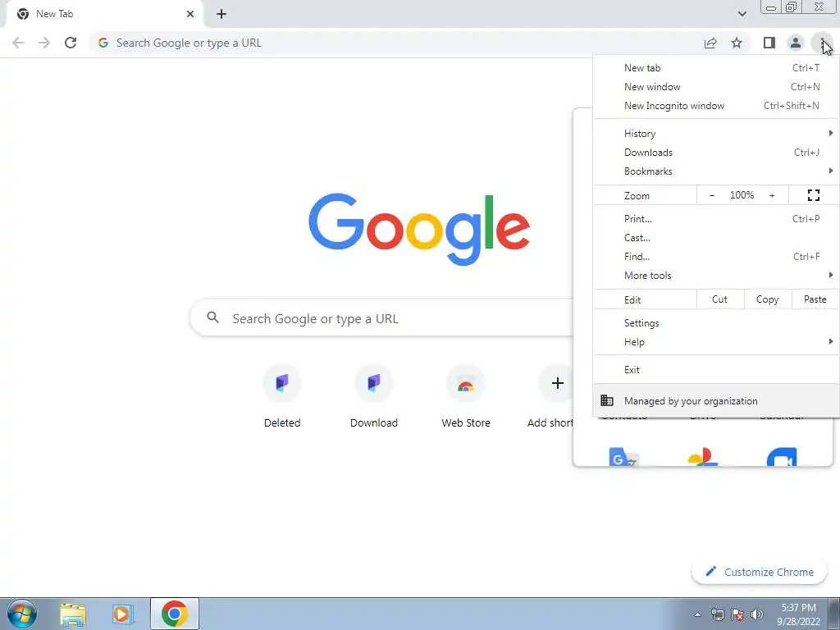Bookmark this tab with the star icon
Viewport: 840px width, 630px height.
point(737,43)
